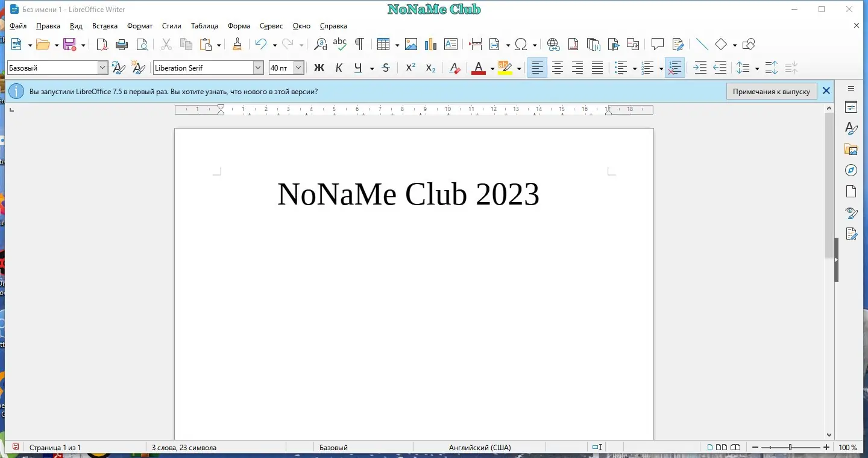Open the Файл menu
This screenshot has width=868, height=458.
(18, 26)
